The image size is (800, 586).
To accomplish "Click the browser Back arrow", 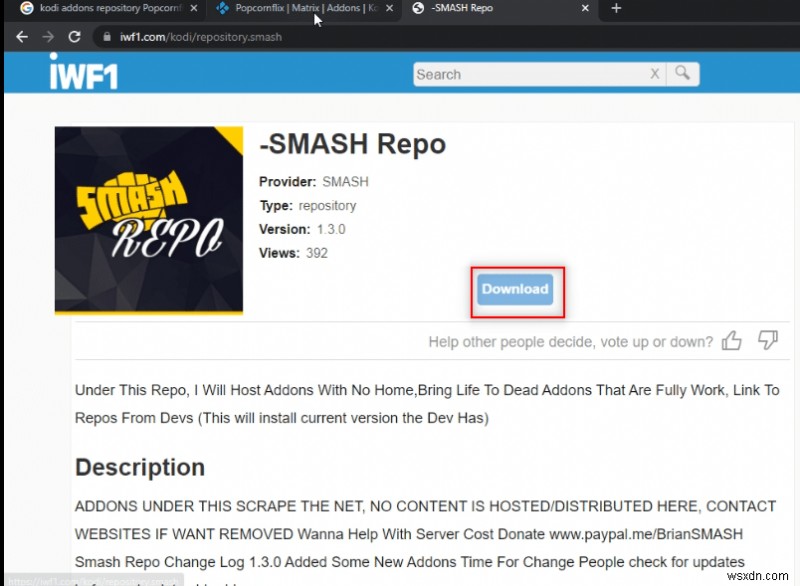I will [22, 37].
